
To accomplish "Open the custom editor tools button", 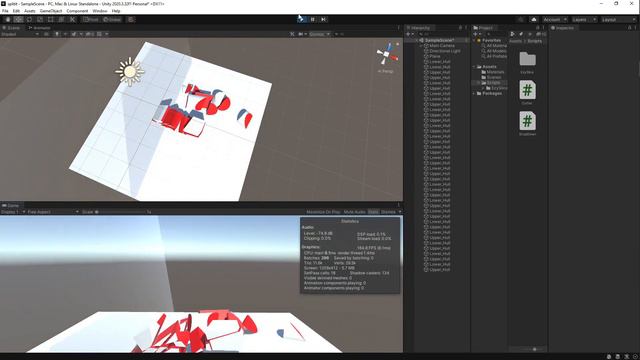I will pyautogui.click(x=72, y=19).
